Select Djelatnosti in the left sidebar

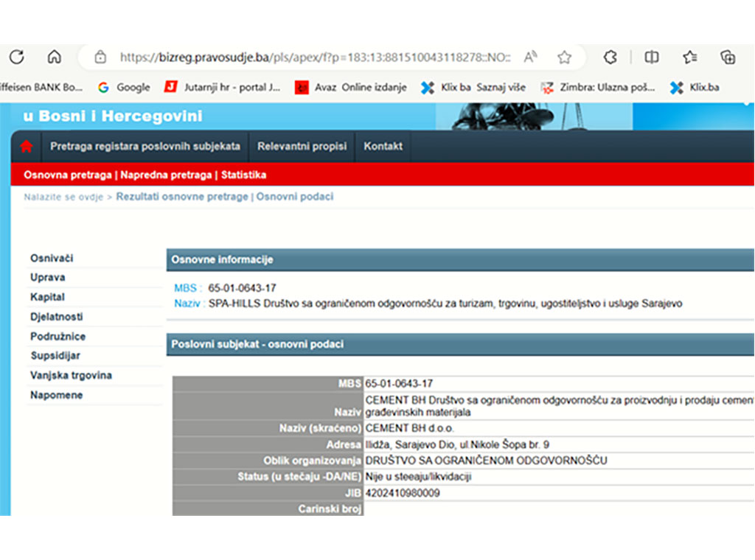click(x=56, y=317)
